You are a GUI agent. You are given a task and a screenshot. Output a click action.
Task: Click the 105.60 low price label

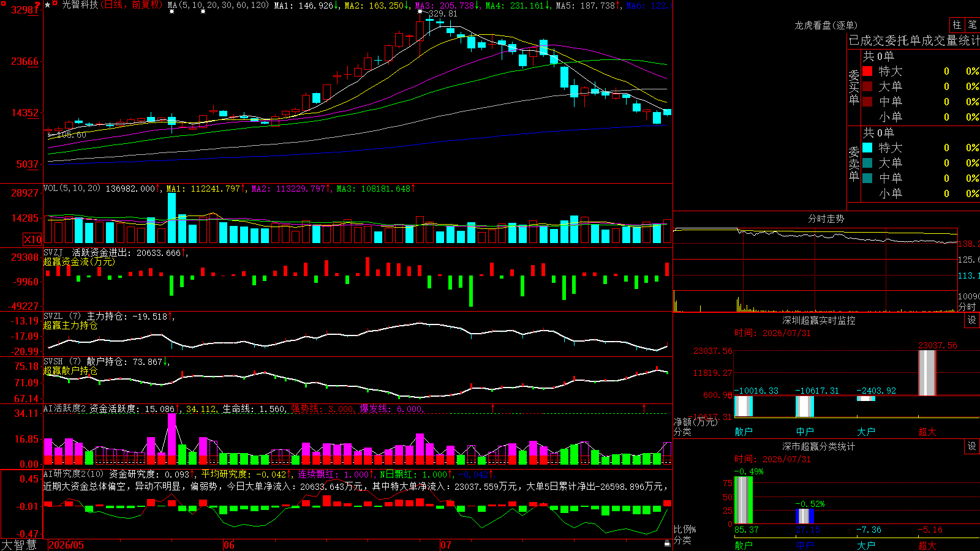72,135
